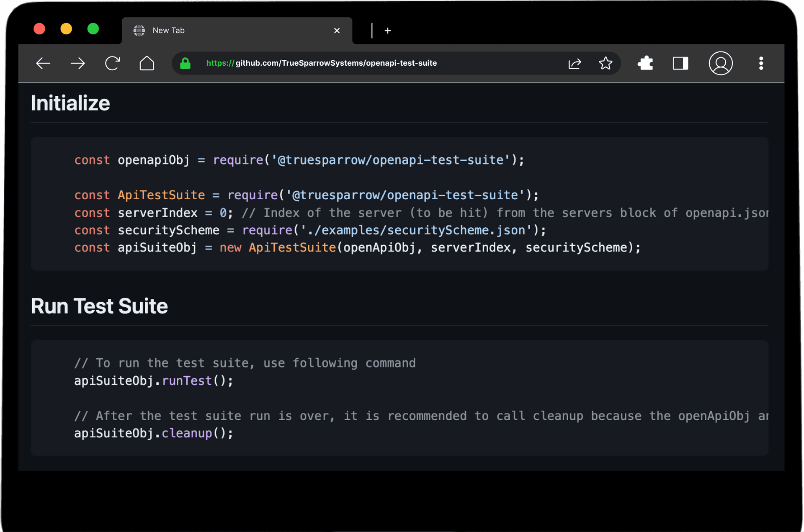804x532 pixels.
Task: Open the user profile avatar menu
Action: point(721,63)
